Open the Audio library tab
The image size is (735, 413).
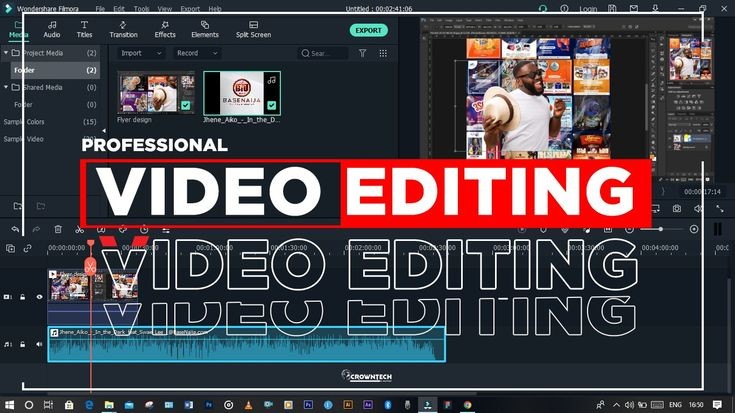52,29
